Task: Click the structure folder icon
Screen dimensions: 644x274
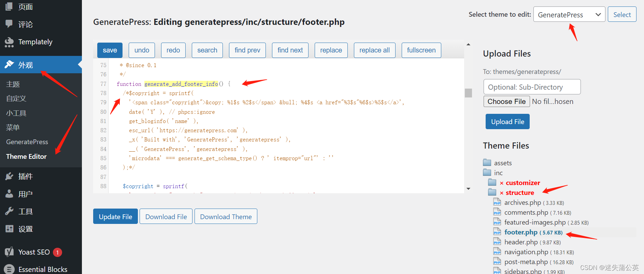Action: click(492, 192)
